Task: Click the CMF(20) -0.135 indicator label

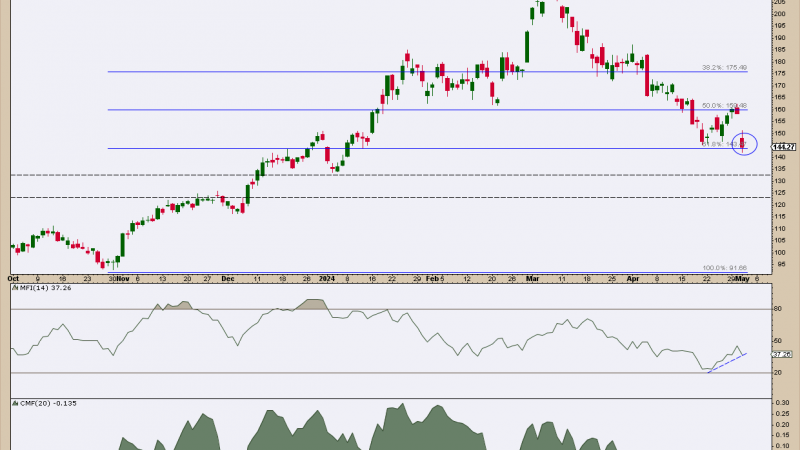Action: [x=48, y=404]
